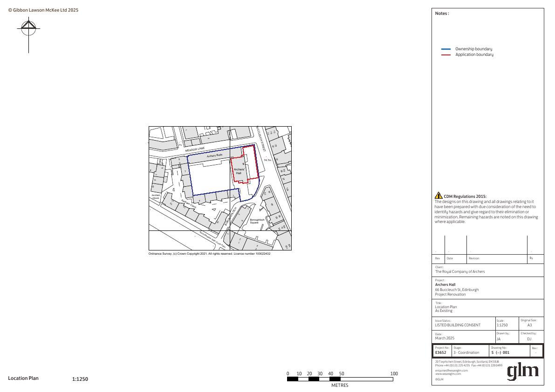The width and height of the screenshot is (555, 392).
Task: Click the bold 'Archers Hall' project name
Action: 445,284
